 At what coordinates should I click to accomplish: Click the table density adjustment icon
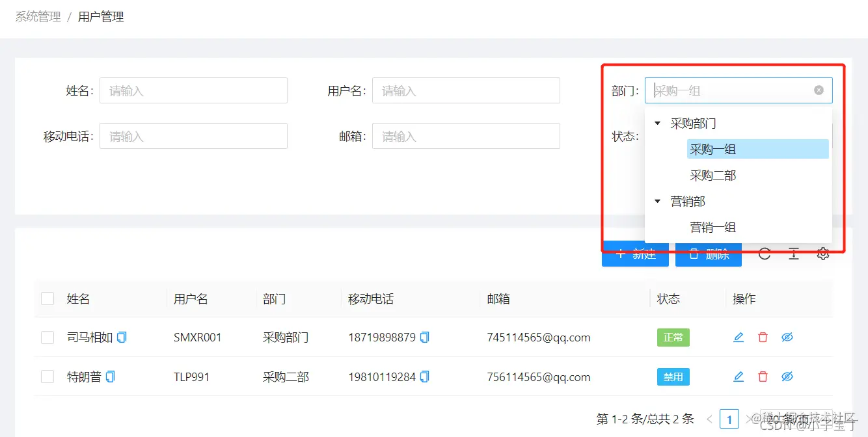point(794,254)
